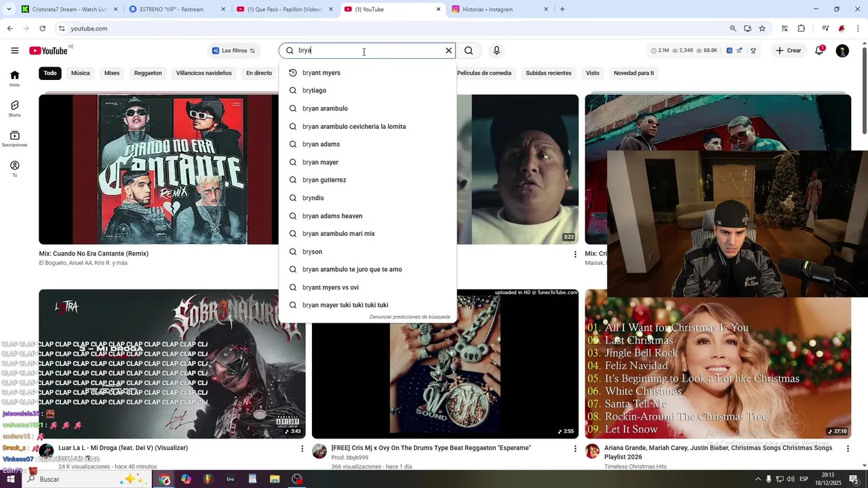Open FL Studio from the taskbar
This screenshot has width=868, height=488.
point(208,479)
